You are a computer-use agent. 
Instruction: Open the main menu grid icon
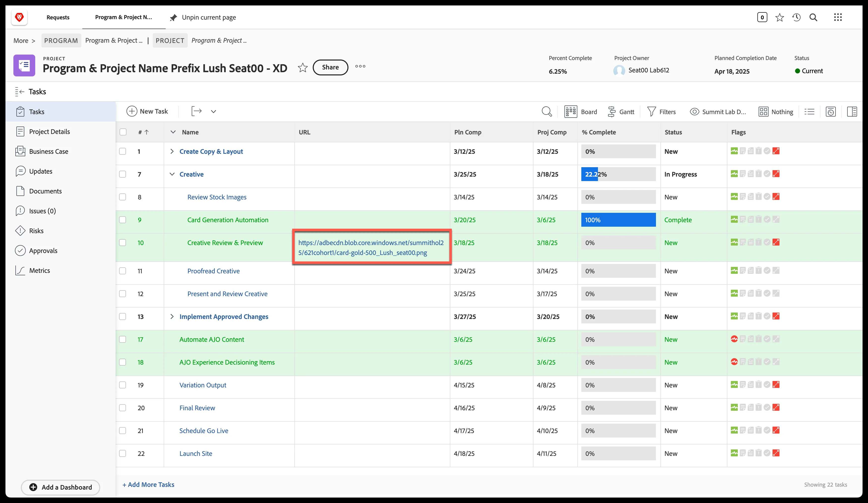(x=838, y=17)
